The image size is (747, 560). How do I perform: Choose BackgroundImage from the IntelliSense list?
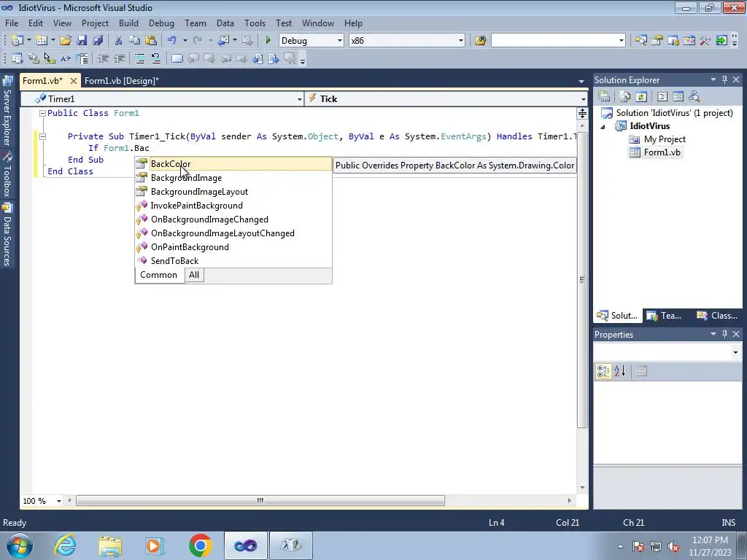[x=233, y=178]
